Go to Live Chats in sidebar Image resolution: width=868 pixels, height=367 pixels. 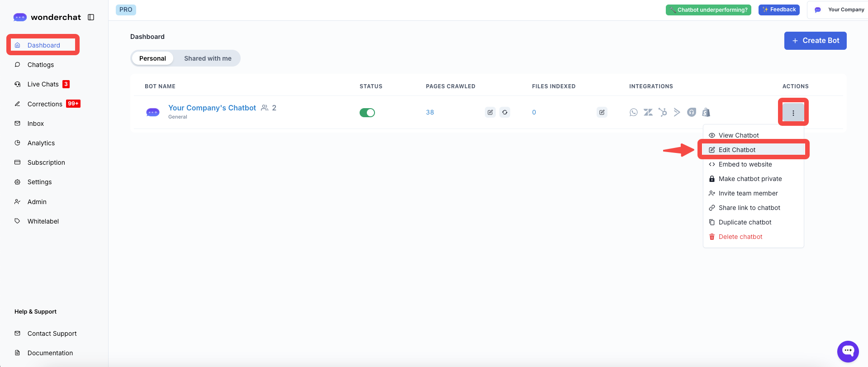click(43, 84)
